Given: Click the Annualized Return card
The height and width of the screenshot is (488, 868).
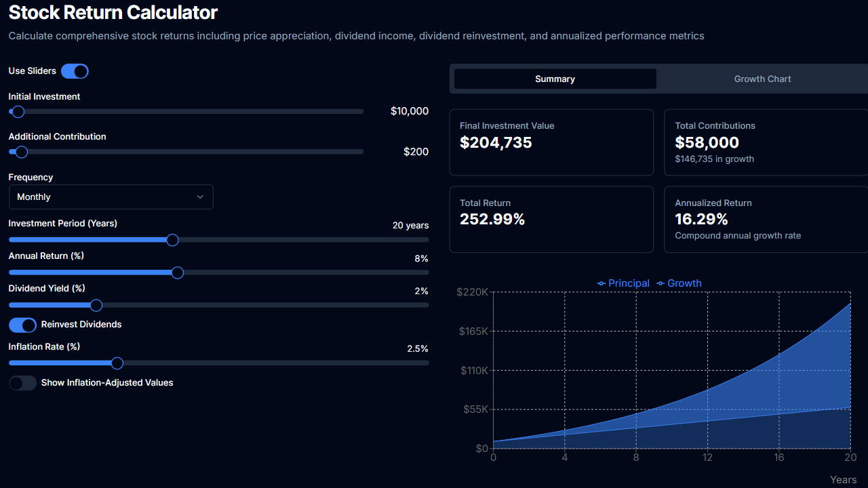Looking at the screenshot, I should [765, 219].
